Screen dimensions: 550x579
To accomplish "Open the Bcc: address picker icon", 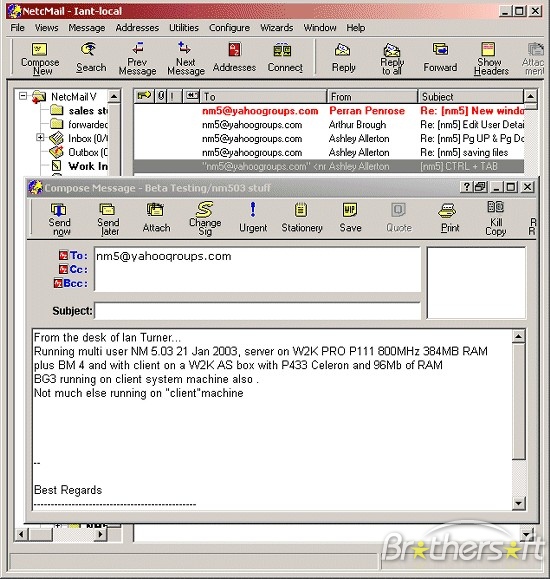I will pos(58,283).
